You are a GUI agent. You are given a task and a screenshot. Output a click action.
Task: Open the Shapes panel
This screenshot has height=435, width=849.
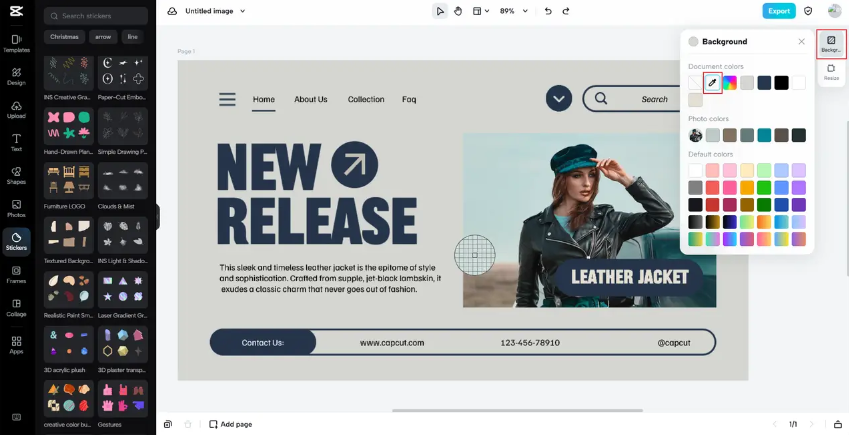16,176
